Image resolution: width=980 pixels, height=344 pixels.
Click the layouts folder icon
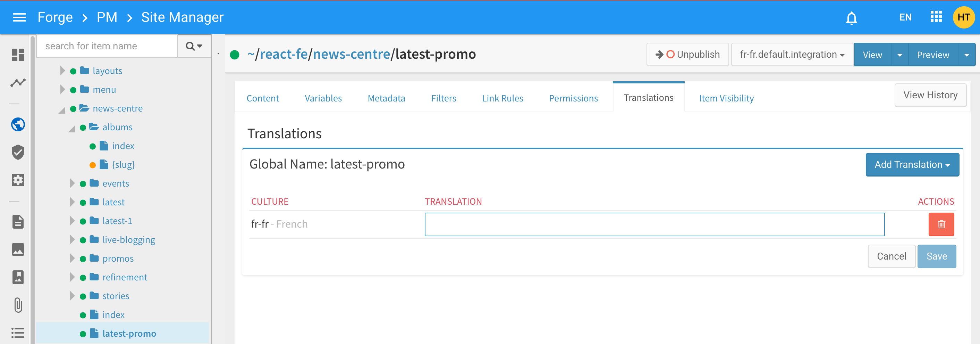84,71
